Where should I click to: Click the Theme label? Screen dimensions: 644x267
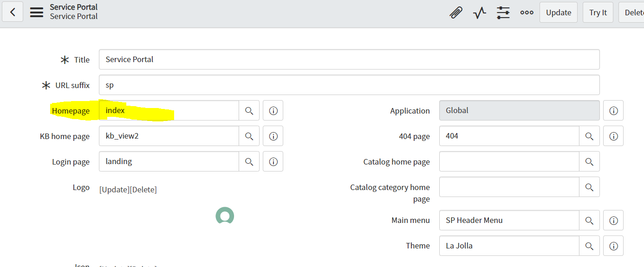pos(418,246)
